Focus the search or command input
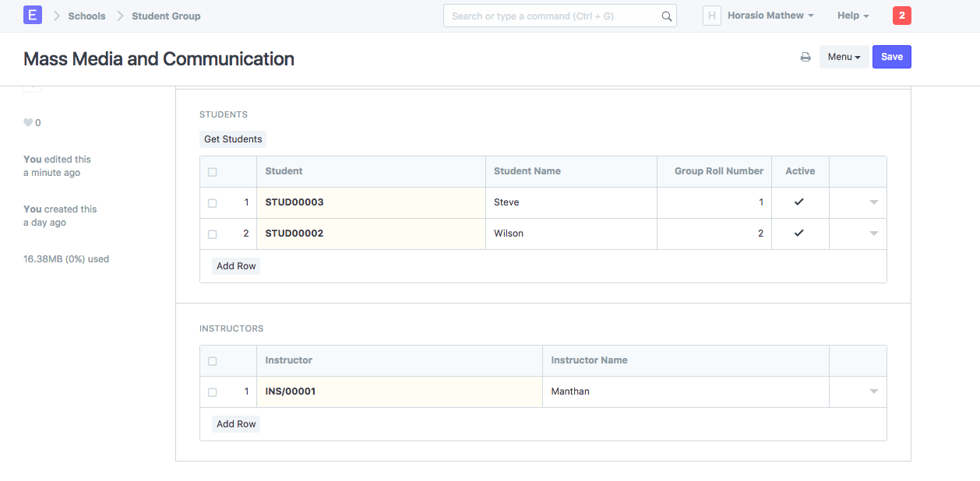Image resolution: width=980 pixels, height=481 pixels. [553, 16]
